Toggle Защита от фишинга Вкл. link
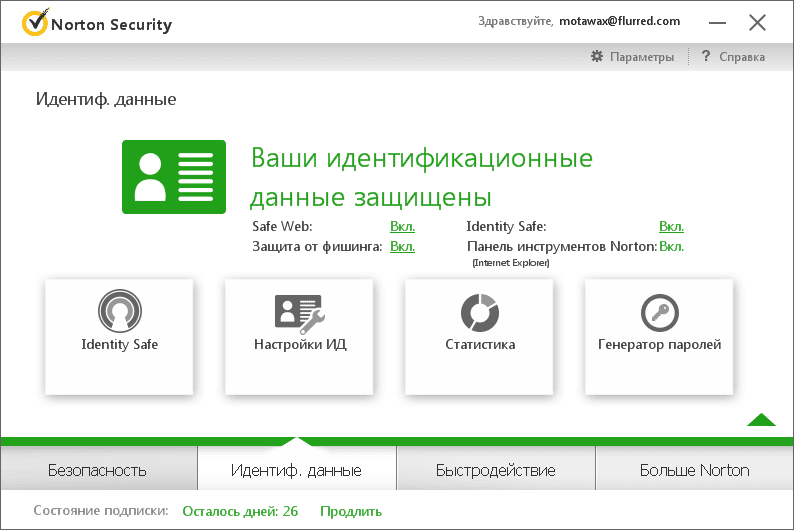The width and height of the screenshot is (794, 530). tap(403, 247)
